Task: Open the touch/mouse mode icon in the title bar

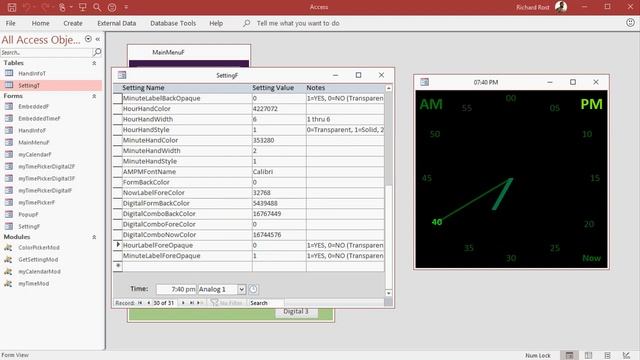Action: tap(62, 7)
